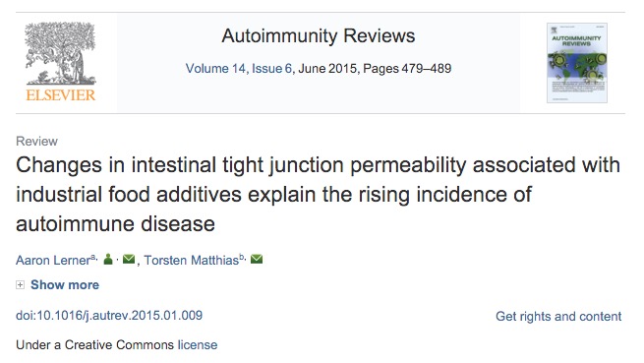This screenshot has height=363, width=644.
Task: Click superscript affiliation a after Lerner
Action: pos(92,257)
